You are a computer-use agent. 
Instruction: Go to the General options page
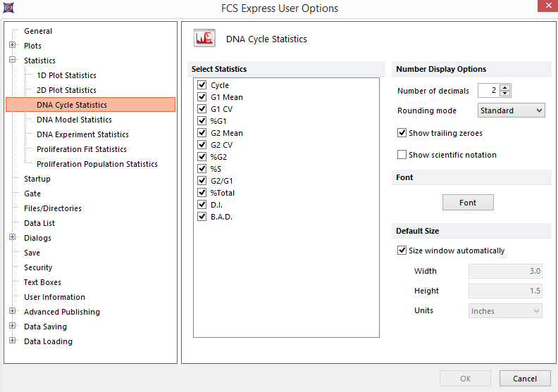coord(37,31)
